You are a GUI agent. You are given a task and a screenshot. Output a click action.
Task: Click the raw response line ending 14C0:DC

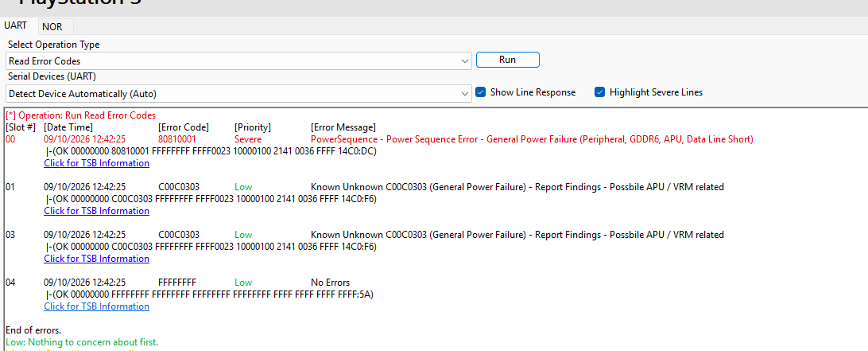211,150
